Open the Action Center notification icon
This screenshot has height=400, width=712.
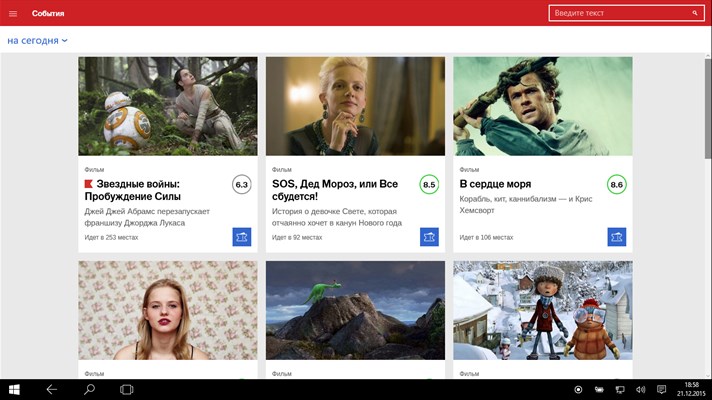662,390
